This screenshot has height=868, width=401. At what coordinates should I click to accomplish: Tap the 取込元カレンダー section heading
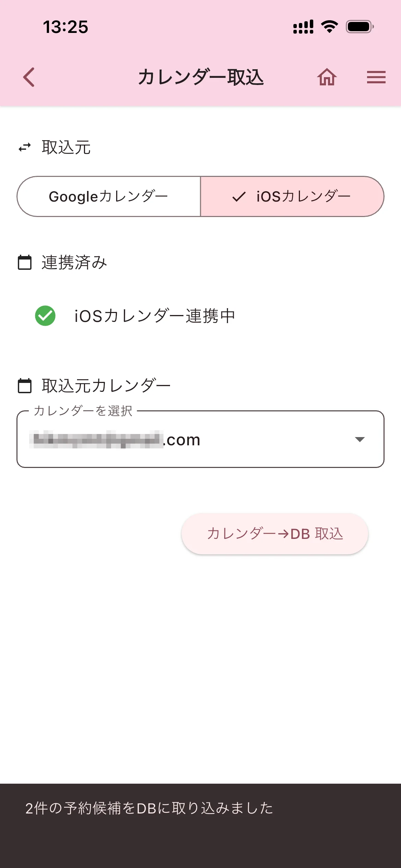tap(106, 386)
